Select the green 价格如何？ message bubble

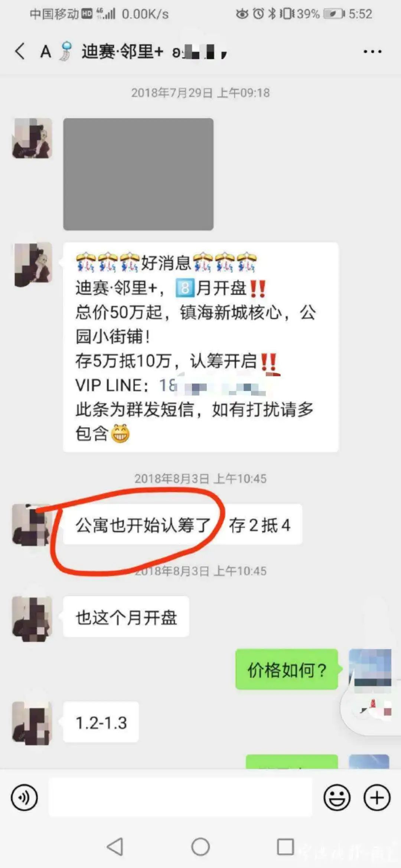click(x=287, y=670)
